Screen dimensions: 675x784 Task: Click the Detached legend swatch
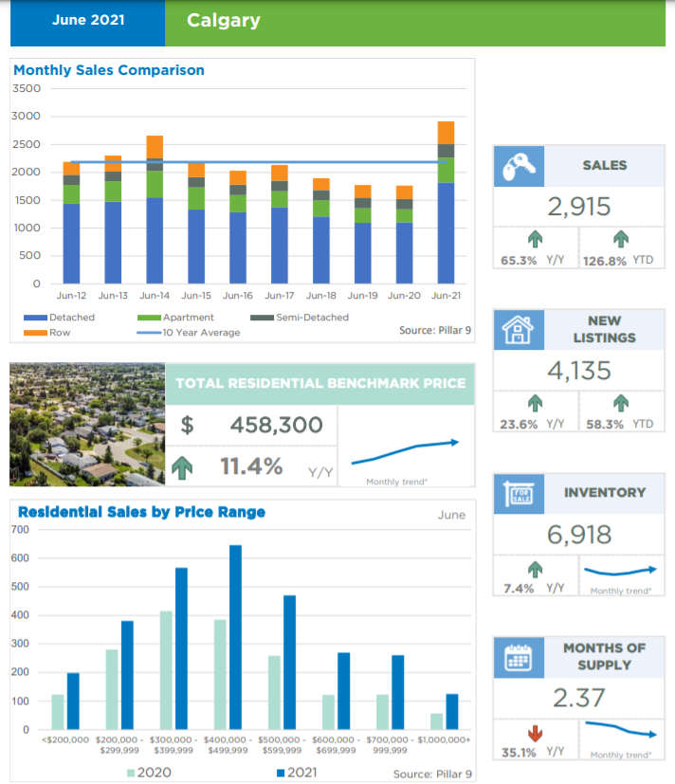coord(33,318)
